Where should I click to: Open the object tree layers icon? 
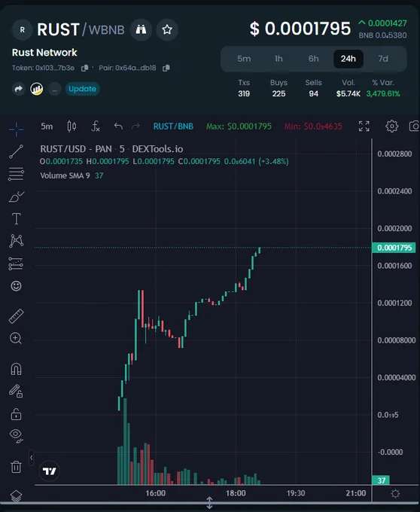point(16,495)
